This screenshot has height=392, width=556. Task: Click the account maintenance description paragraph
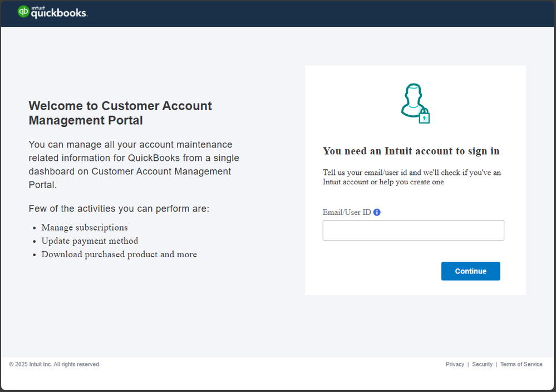[x=134, y=164]
